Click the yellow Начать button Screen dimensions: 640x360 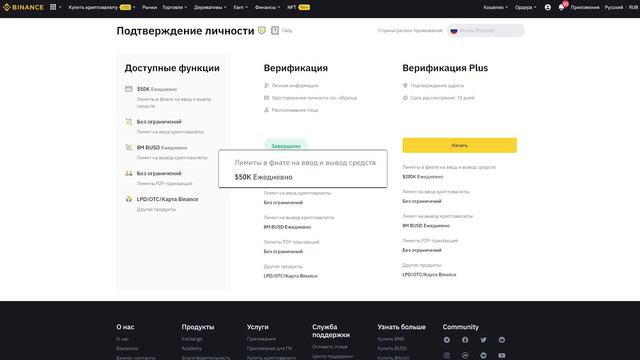460,145
